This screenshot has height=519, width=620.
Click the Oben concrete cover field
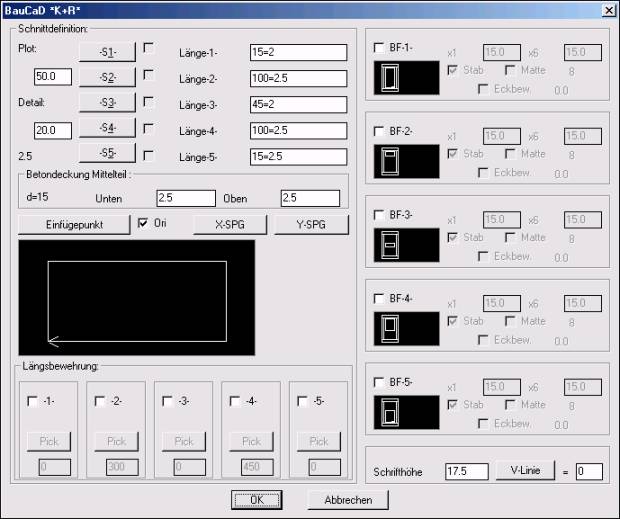coord(310,198)
